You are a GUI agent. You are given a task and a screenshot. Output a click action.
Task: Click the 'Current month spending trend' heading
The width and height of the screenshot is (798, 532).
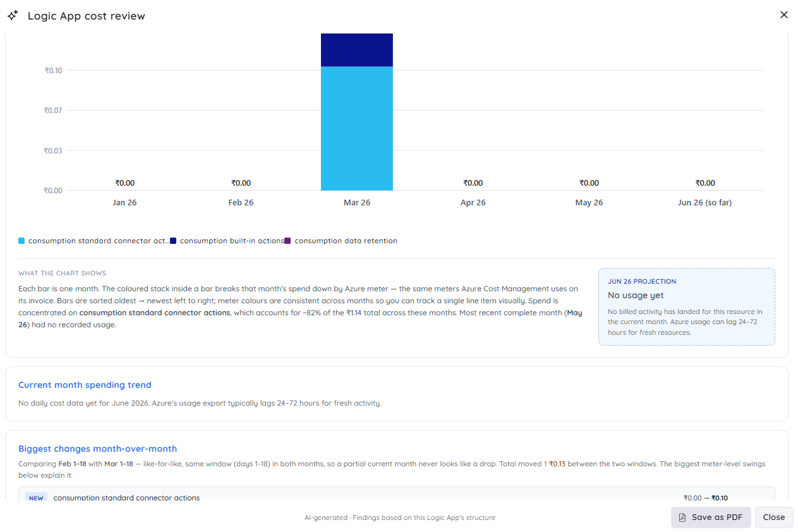click(x=85, y=385)
